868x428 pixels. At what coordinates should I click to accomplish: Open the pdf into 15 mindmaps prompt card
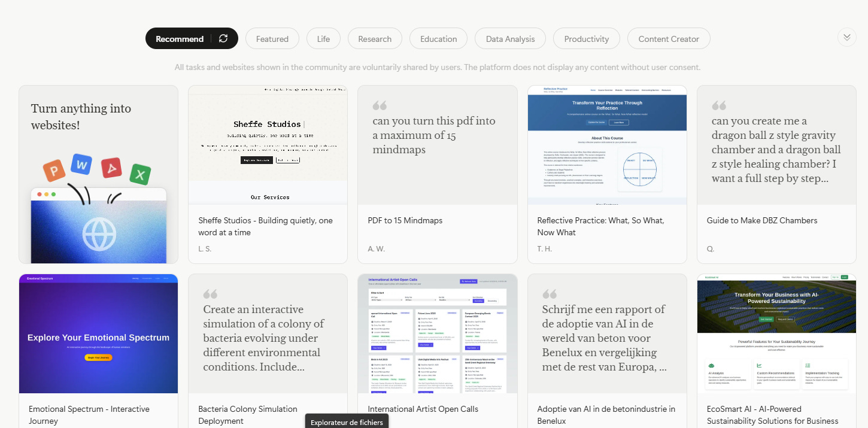coord(438,145)
